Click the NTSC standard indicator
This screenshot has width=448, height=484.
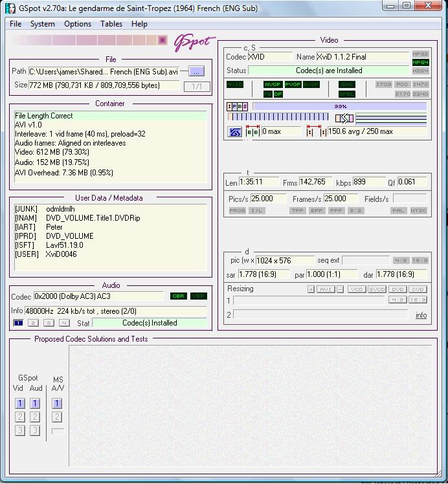[x=418, y=210]
